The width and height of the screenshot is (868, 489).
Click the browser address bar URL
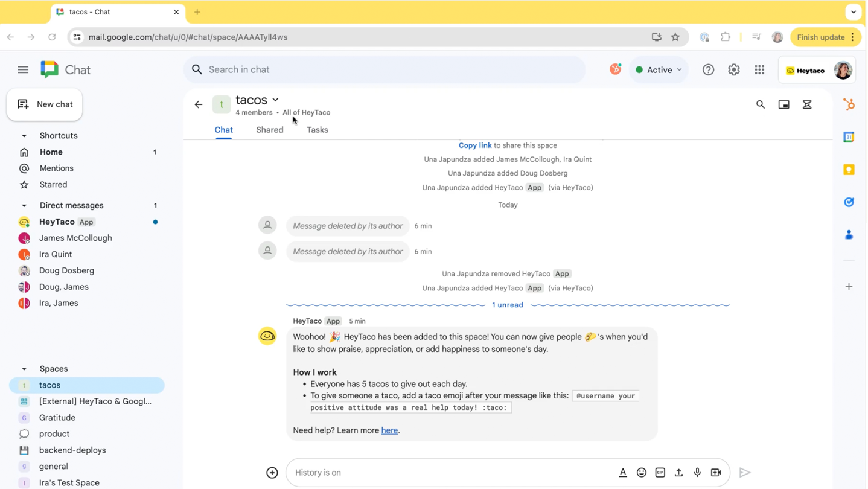[x=188, y=37]
